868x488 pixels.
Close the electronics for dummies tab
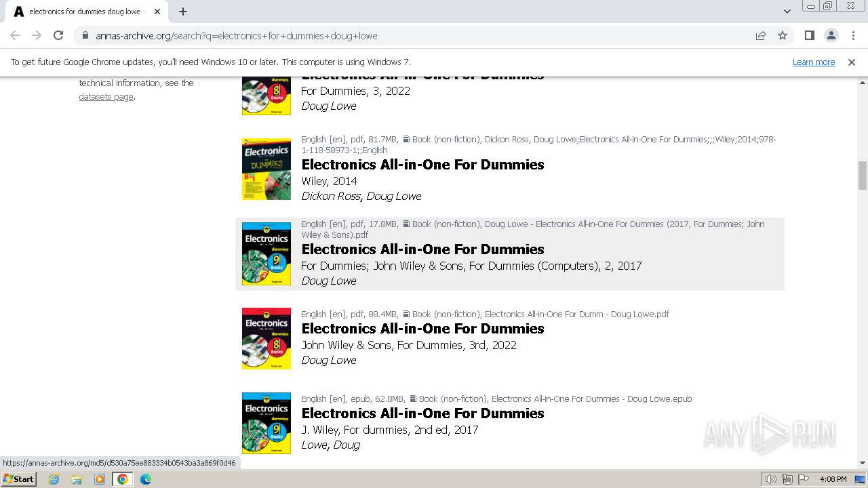(157, 12)
